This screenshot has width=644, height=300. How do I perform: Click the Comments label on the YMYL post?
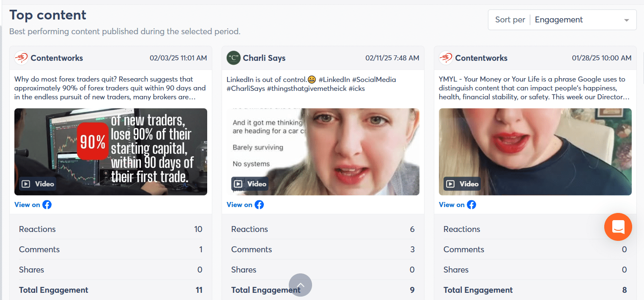click(464, 249)
